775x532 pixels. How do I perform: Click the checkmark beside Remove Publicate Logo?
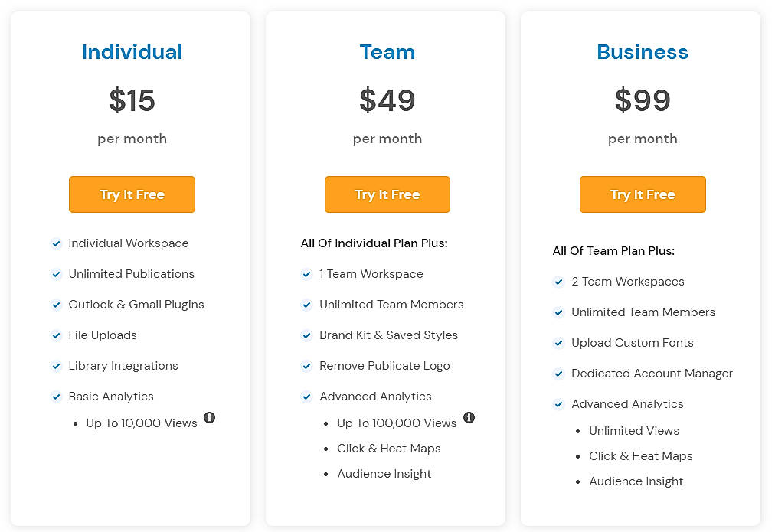coord(306,366)
